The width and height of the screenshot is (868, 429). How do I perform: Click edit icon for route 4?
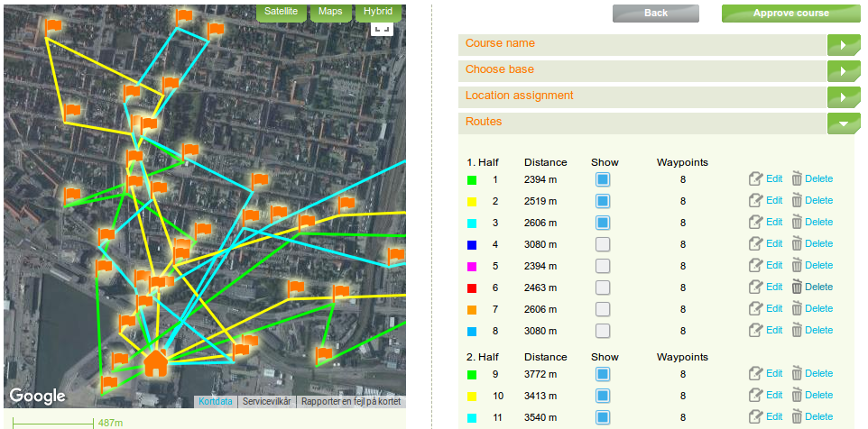pos(755,244)
